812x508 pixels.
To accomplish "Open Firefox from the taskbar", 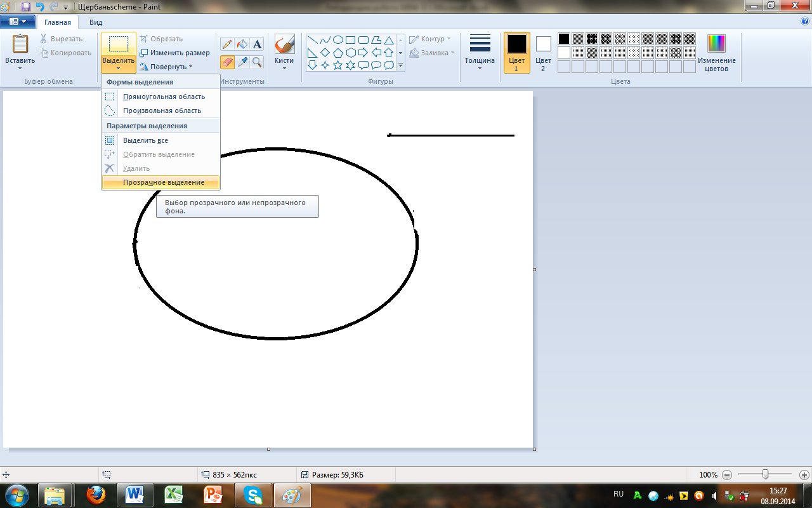I will tap(97, 495).
